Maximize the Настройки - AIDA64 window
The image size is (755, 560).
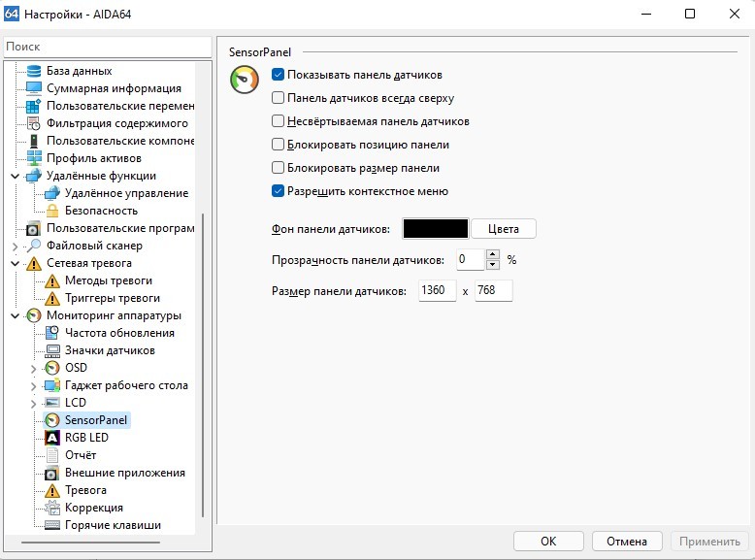(690, 14)
